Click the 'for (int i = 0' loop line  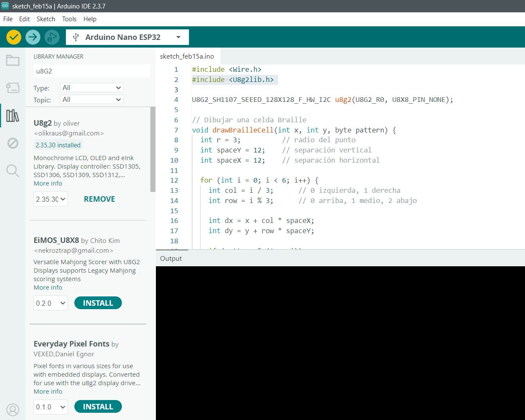[x=259, y=180]
